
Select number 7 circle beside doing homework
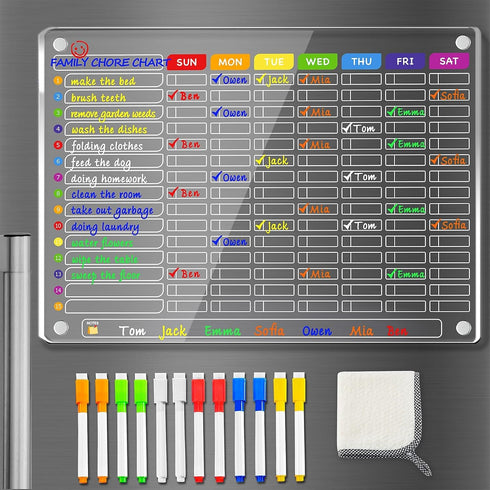[58, 177]
